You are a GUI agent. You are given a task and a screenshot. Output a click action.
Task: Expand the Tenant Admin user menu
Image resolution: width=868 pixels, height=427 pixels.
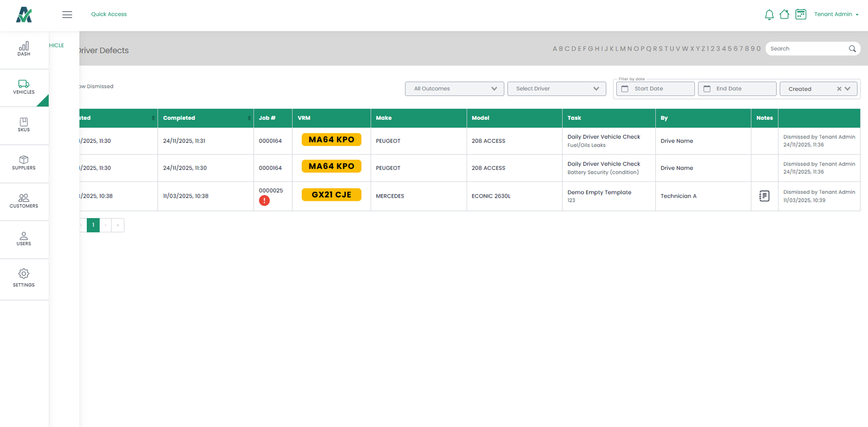pos(836,15)
